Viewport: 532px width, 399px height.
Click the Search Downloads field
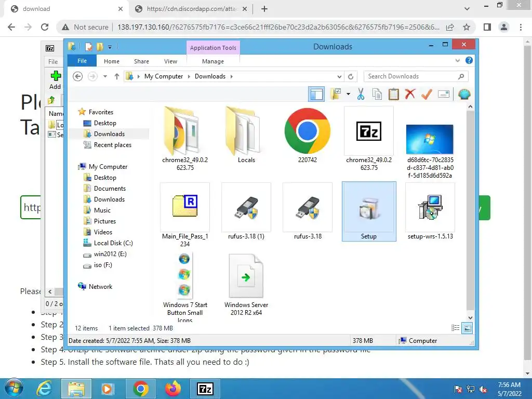point(416,76)
